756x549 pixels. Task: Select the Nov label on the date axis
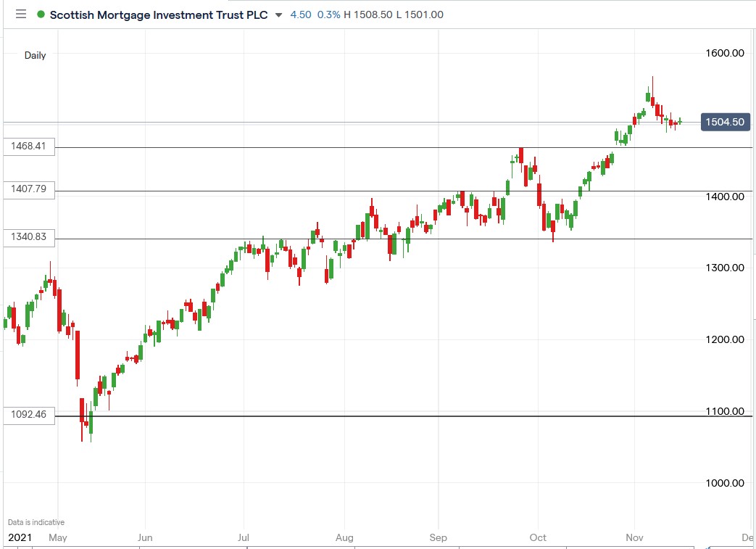coord(635,537)
